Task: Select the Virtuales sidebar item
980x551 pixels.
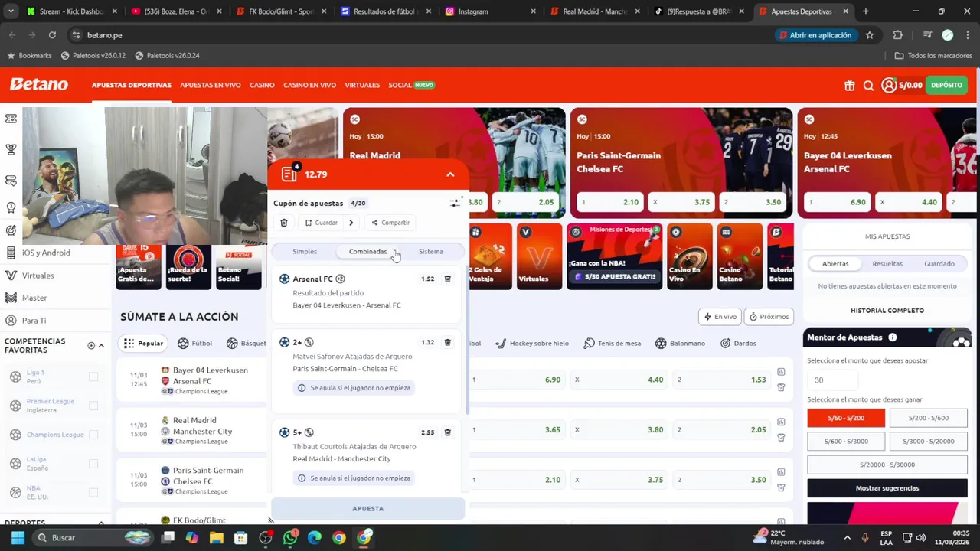Action: pyautogui.click(x=38, y=275)
